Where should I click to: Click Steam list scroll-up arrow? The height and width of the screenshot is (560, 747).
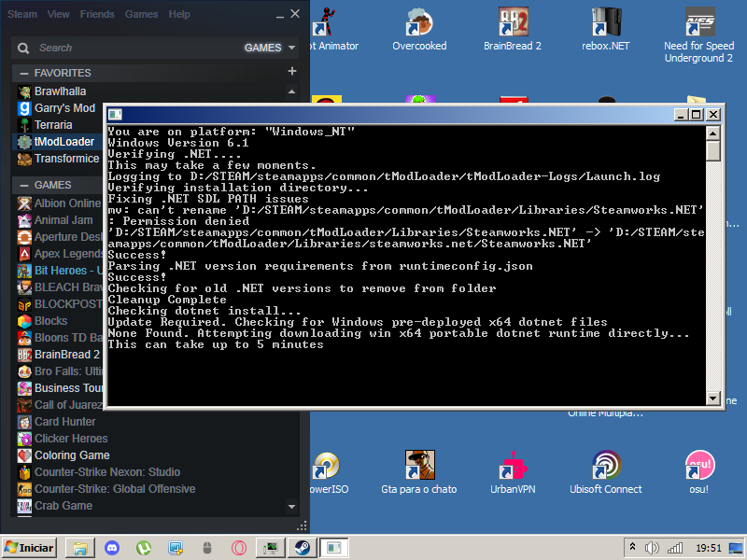pyautogui.click(x=291, y=91)
